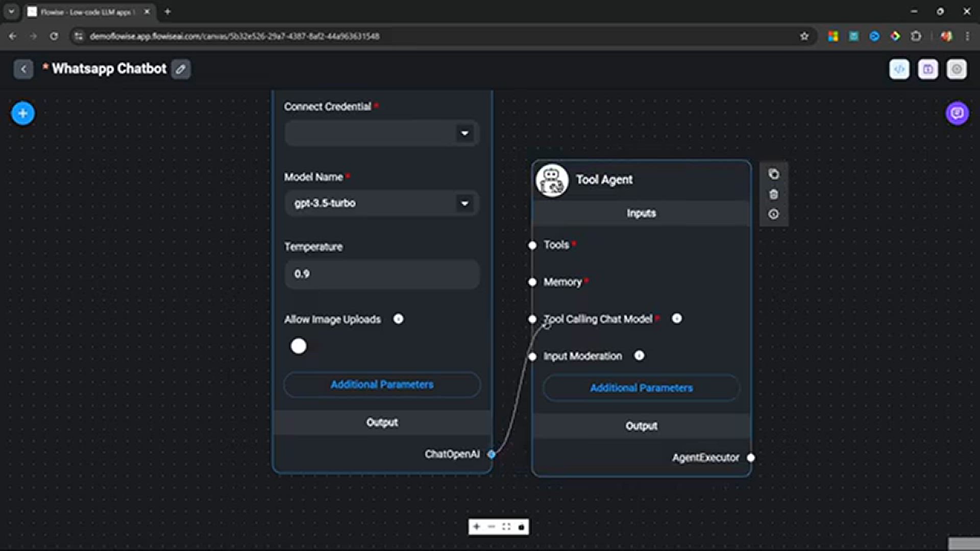Edit the Whatsapp Chatbot name with the pencil icon
Image resolution: width=980 pixels, height=551 pixels.
pyautogui.click(x=181, y=69)
